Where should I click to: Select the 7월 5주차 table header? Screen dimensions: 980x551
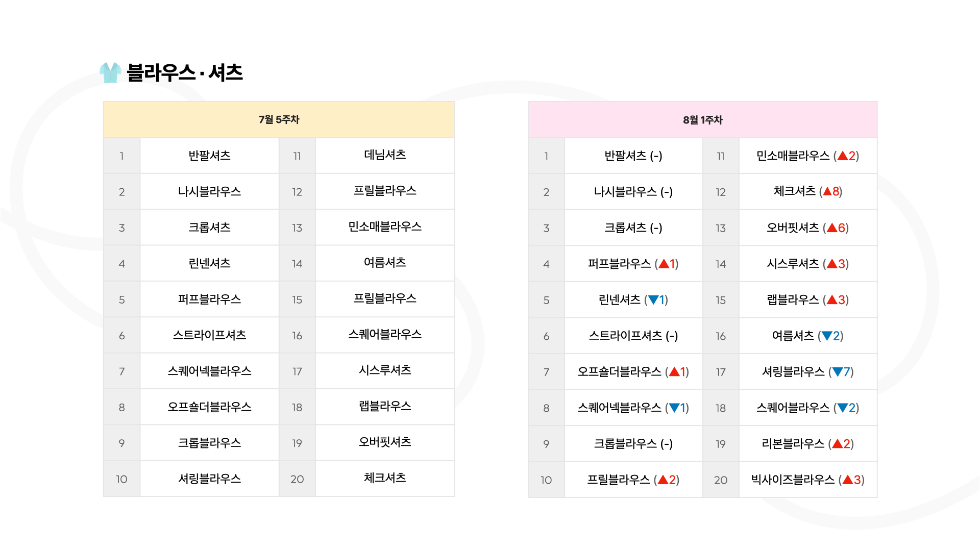tap(279, 119)
